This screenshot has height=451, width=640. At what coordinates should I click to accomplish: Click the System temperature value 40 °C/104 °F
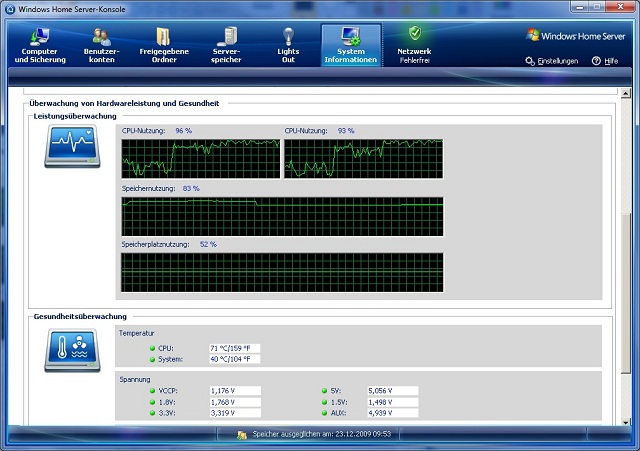pyautogui.click(x=235, y=359)
